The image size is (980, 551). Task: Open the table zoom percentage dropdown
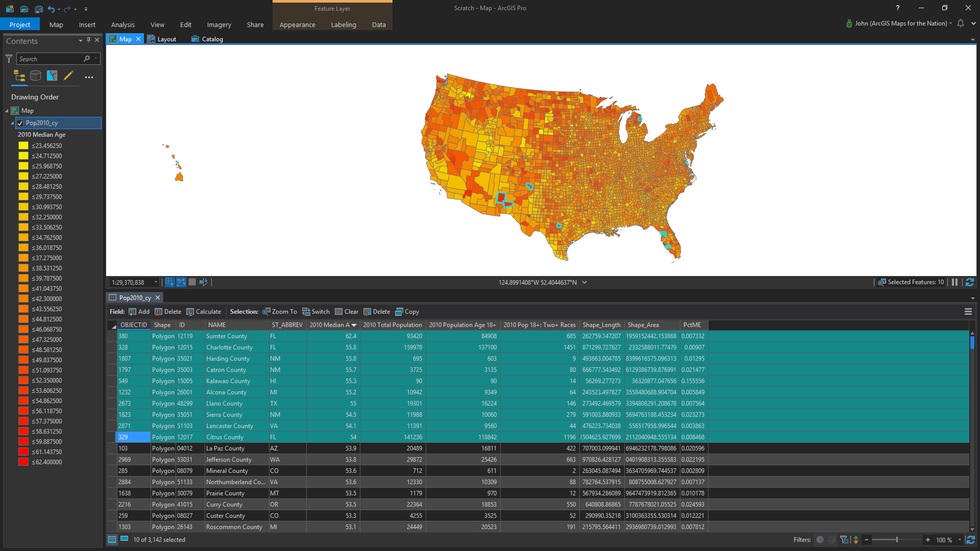960,540
